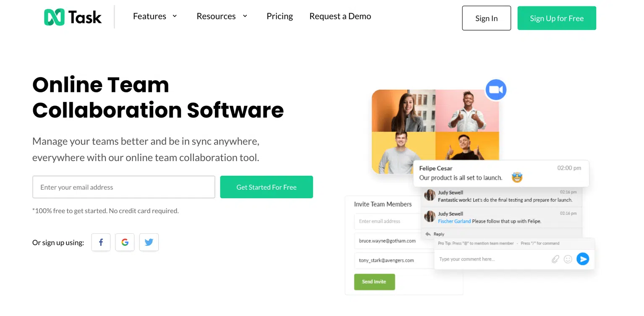Open the Pricing page

(280, 16)
